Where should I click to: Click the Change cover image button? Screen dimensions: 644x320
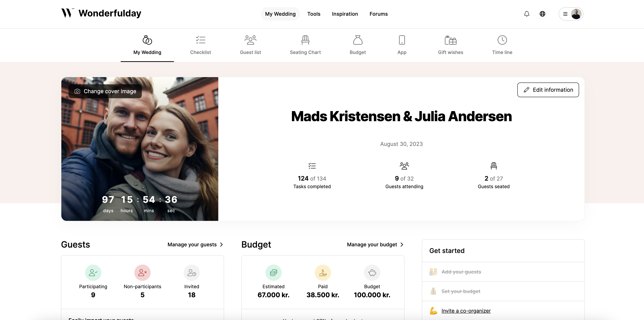[x=105, y=91]
